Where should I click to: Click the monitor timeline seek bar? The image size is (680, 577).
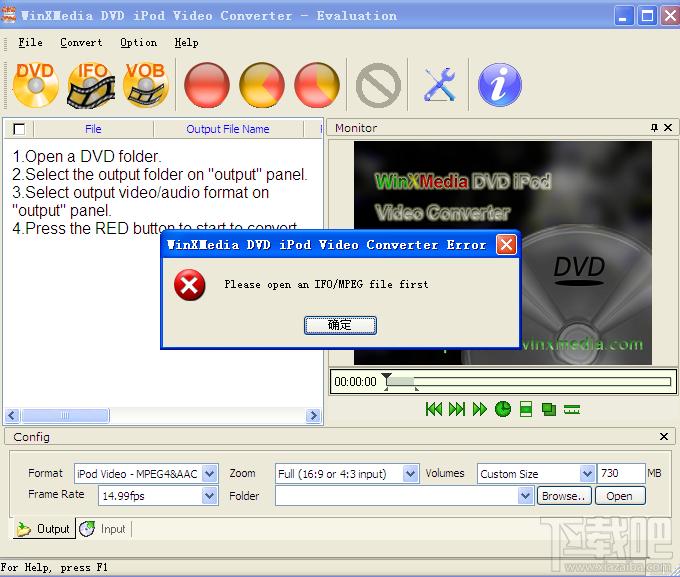click(x=529, y=382)
